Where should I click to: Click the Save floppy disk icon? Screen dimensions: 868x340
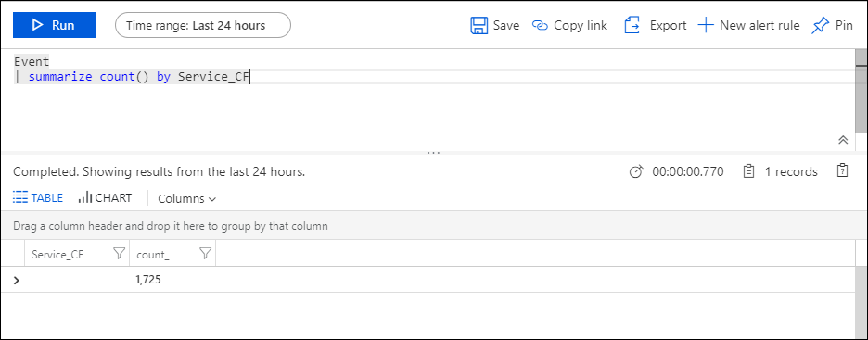point(479,25)
